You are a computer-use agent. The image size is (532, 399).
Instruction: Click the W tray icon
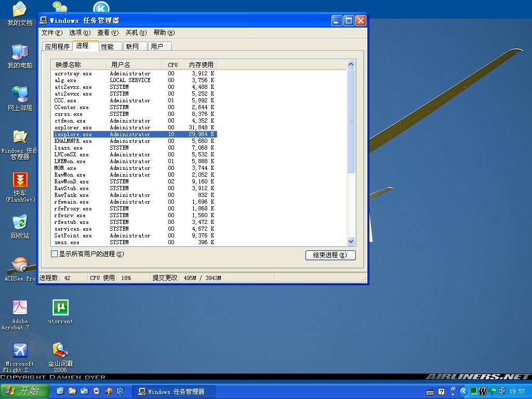pos(483,392)
